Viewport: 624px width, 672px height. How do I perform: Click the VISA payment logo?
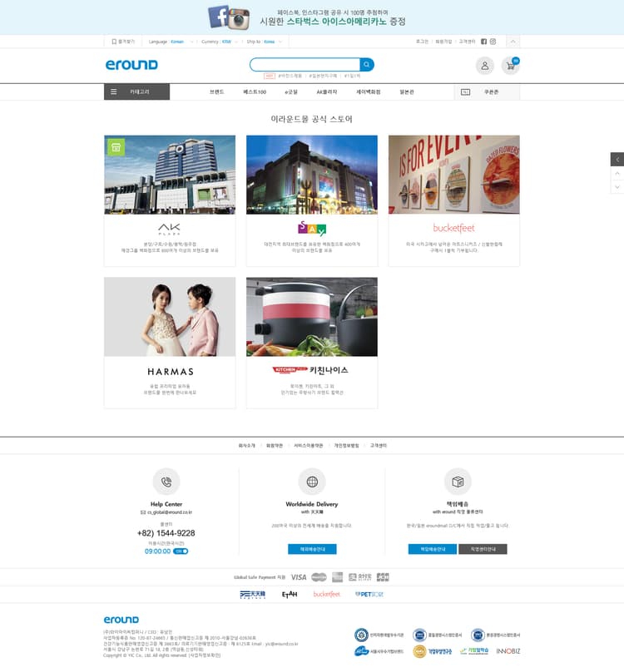tap(299, 577)
